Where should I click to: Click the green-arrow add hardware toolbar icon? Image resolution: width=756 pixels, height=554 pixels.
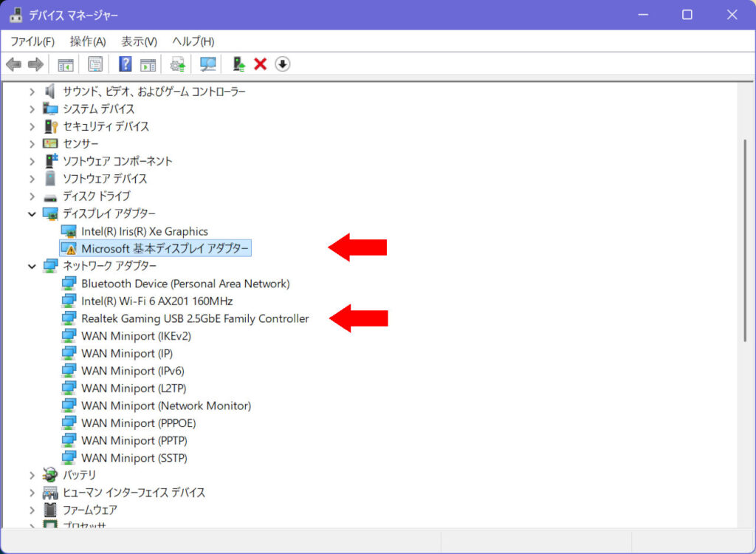[x=238, y=64]
